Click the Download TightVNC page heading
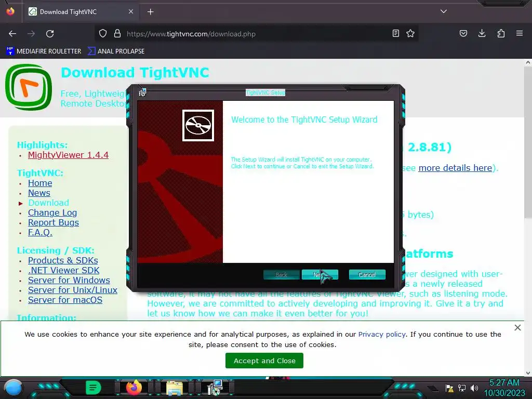The width and height of the screenshot is (532, 399). coord(135,73)
